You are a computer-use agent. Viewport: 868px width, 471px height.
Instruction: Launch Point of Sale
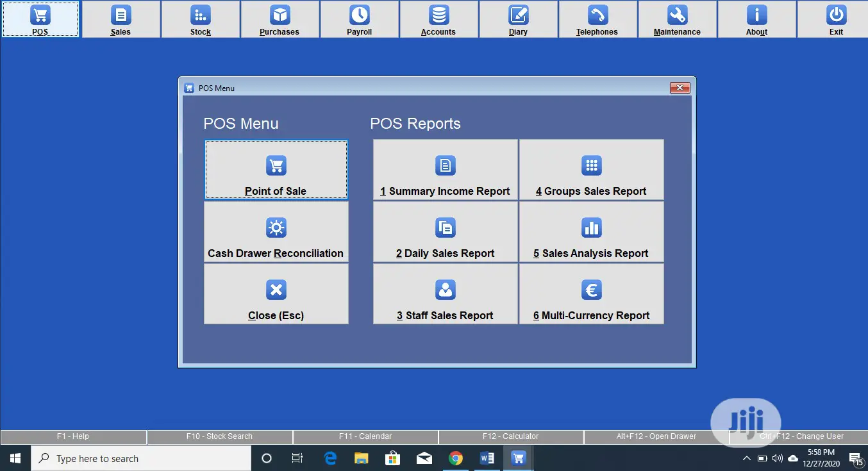[276, 170]
